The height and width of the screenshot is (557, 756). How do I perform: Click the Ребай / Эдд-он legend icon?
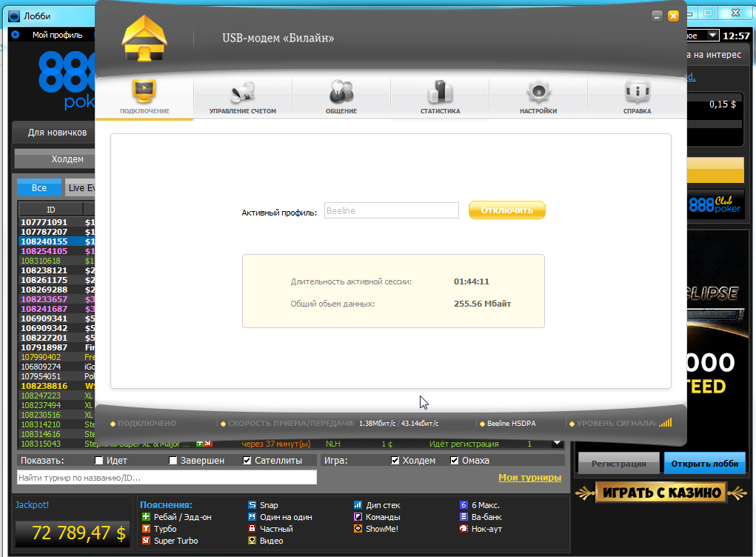(x=146, y=516)
